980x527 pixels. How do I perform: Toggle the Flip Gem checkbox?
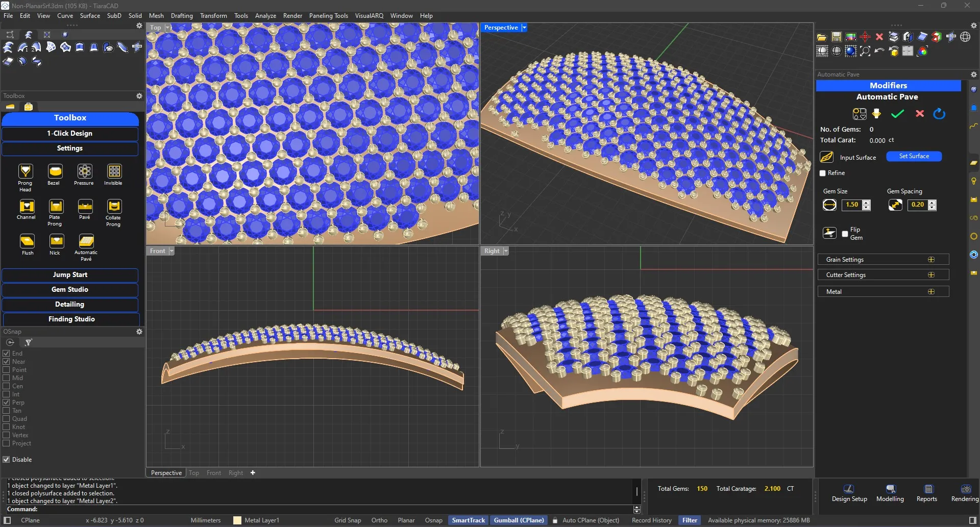[x=845, y=234]
